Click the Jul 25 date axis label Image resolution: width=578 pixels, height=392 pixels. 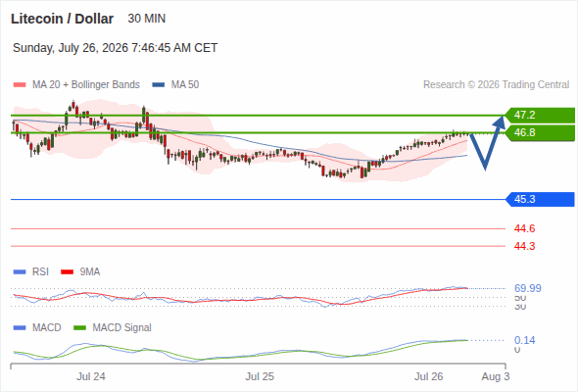point(260,376)
